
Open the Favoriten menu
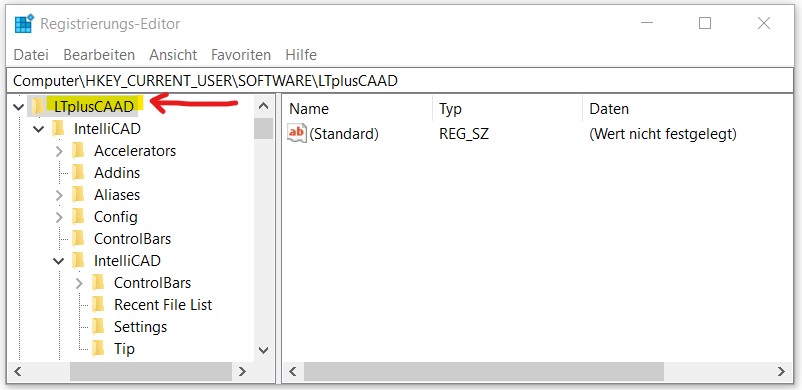coord(241,55)
